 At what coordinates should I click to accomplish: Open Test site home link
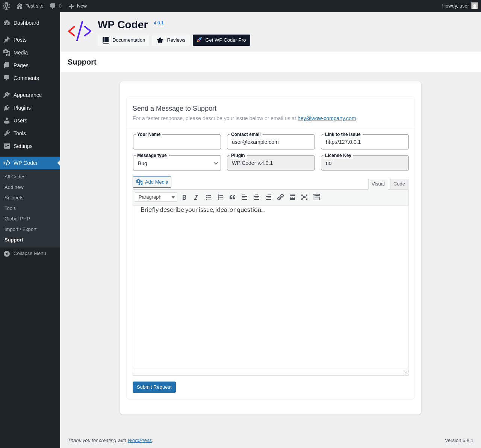tap(30, 6)
